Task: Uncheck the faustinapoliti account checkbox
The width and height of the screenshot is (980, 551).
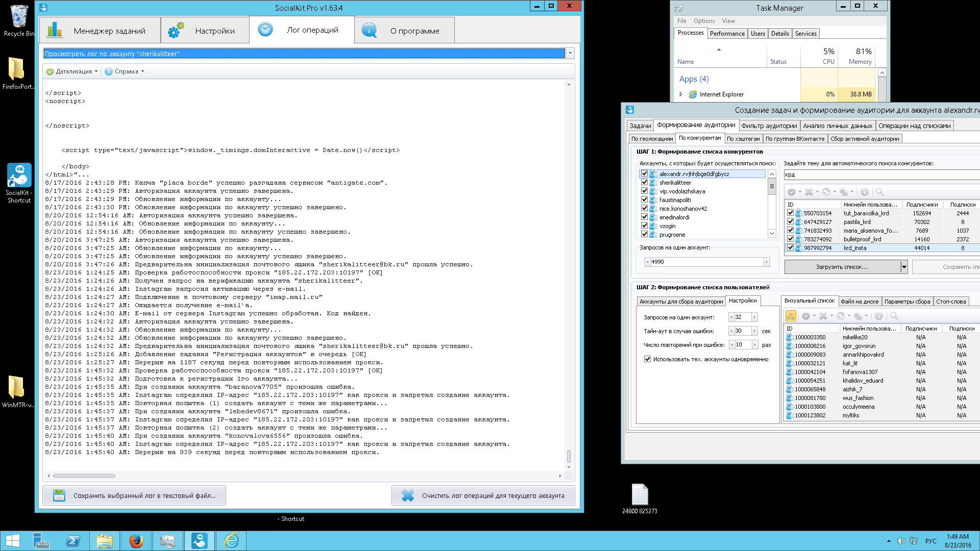Action: tap(644, 199)
